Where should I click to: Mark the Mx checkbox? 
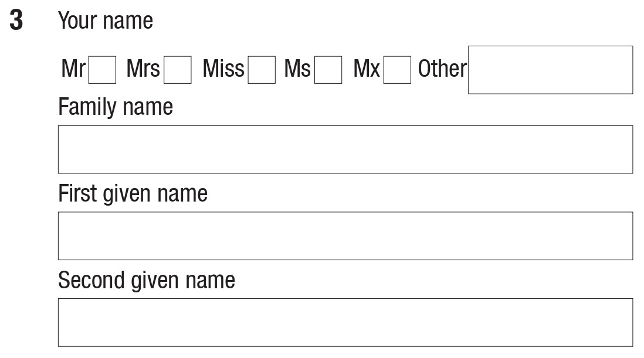pos(397,70)
